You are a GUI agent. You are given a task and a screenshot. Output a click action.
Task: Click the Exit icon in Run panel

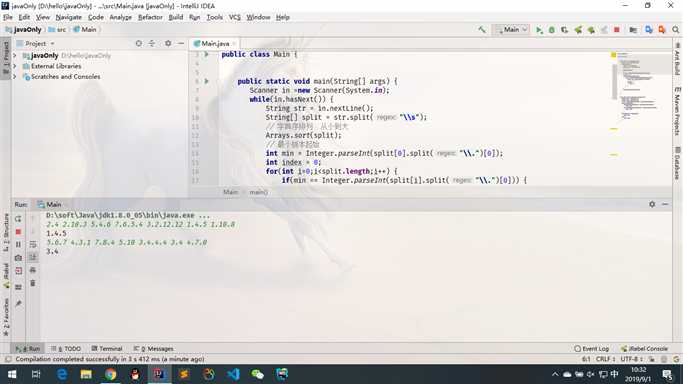tap(18, 271)
